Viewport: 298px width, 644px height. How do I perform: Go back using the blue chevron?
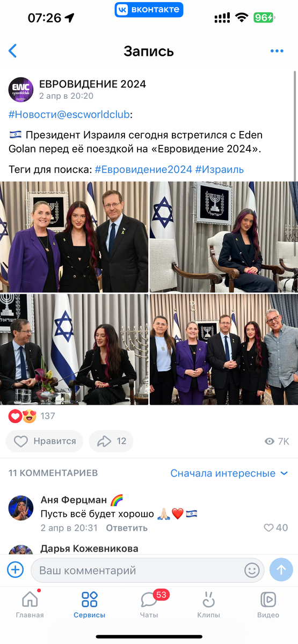(x=13, y=51)
